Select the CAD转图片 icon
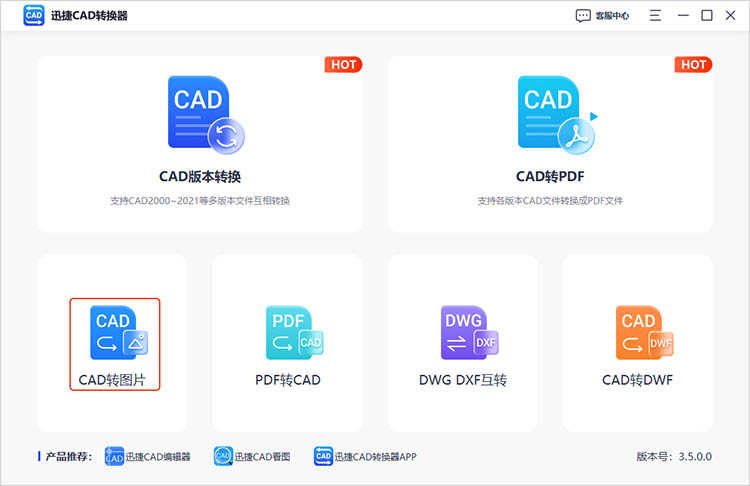The height and width of the screenshot is (486, 750). (119, 333)
